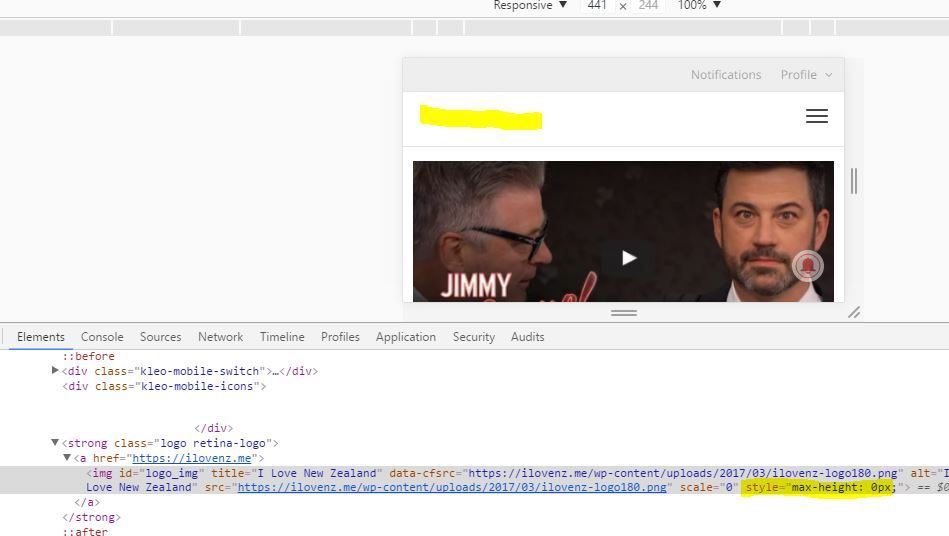Image resolution: width=949 pixels, height=536 pixels.
Task: Switch to the Console tab
Action: [102, 337]
